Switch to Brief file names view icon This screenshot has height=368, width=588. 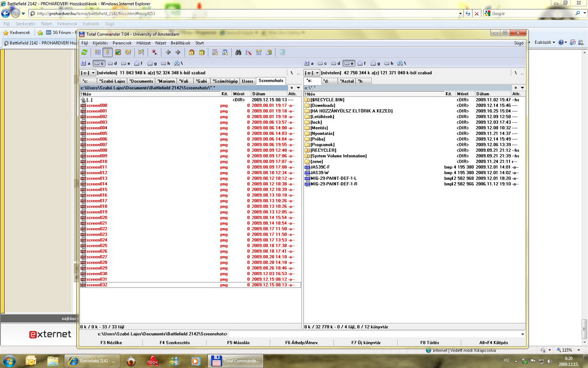98,52
